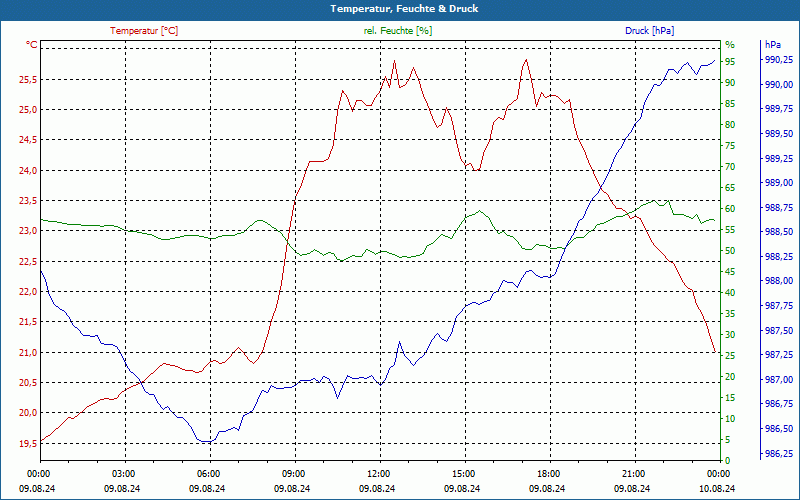Screen dimensions: 800x500
Task: Click the '°C' unit label on left axis
Action: pyautogui.click(x=32, y=45)
